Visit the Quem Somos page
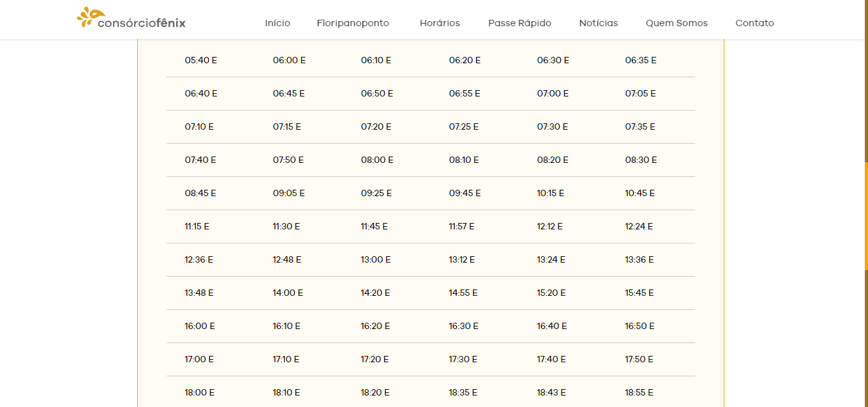Screen dimensions: 868x407 pos(677,23)
